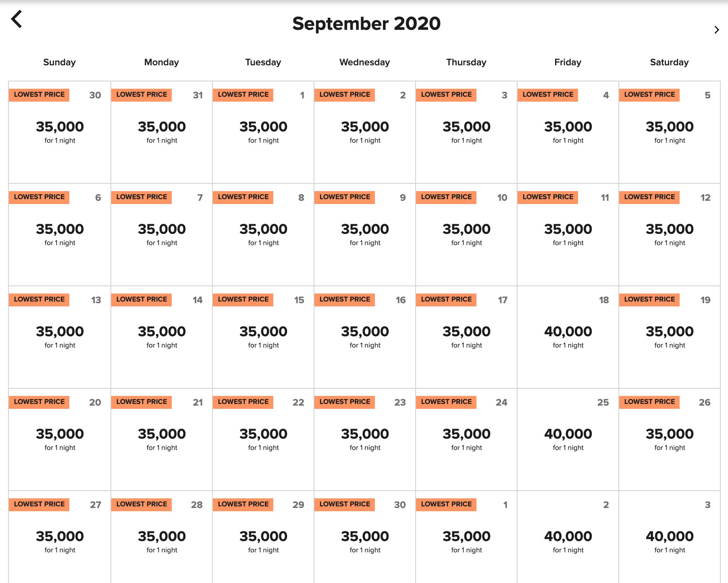Select Saturday September 5
The width and height of the screenshot is (728, 583).
(670, 132)
